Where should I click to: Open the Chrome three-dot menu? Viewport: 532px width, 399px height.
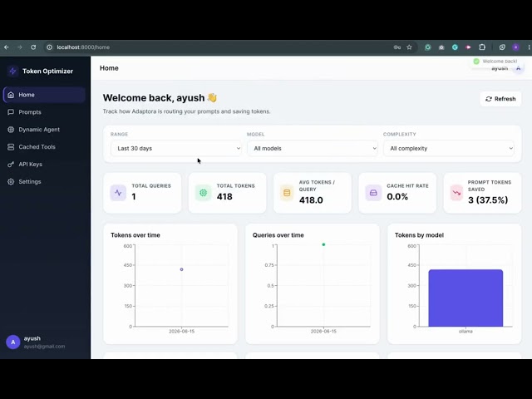tap(529, 47)
